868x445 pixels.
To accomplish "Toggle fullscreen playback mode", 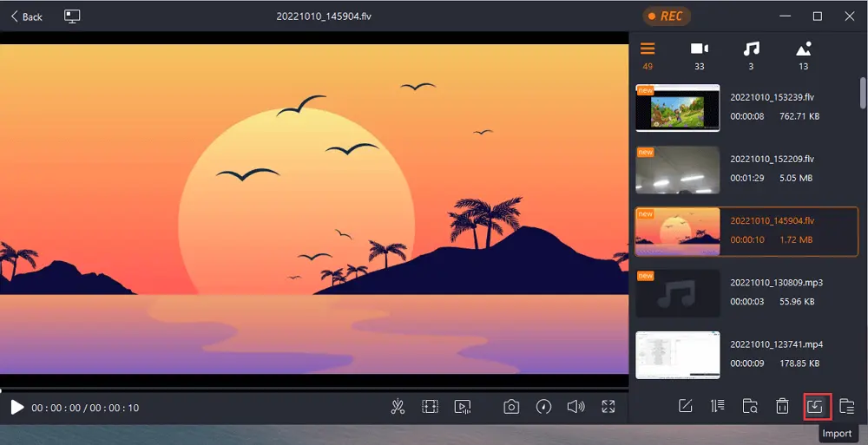I will 608,407.
